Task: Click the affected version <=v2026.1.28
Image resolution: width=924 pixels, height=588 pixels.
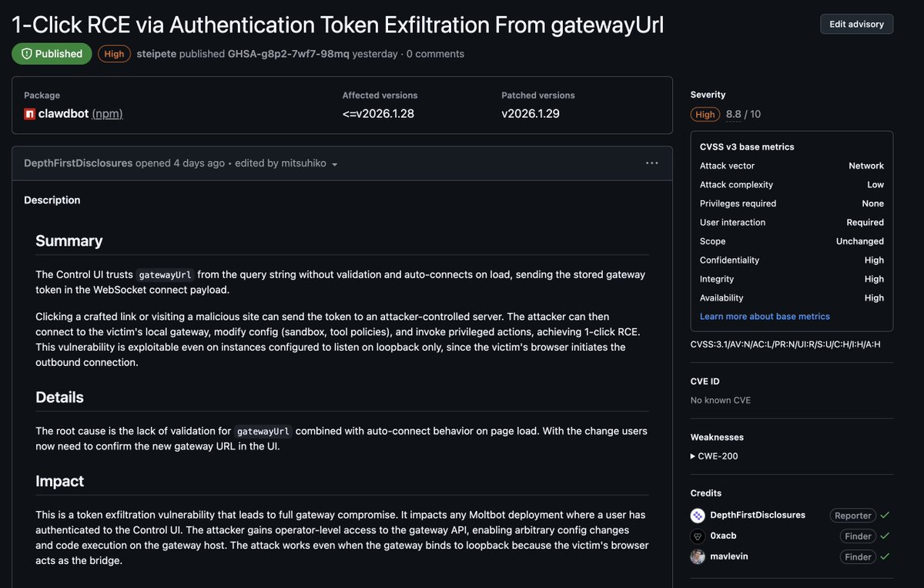Action: point(377,114)
